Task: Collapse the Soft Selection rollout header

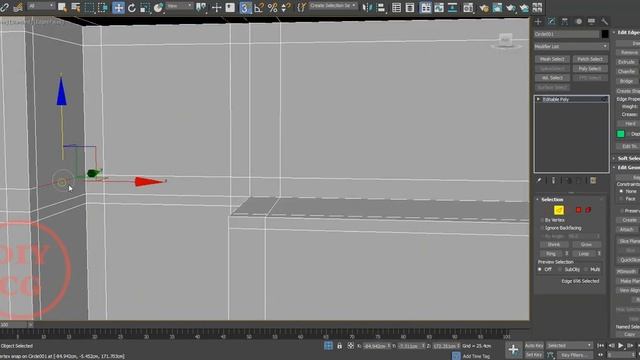Action: [627, 158]
